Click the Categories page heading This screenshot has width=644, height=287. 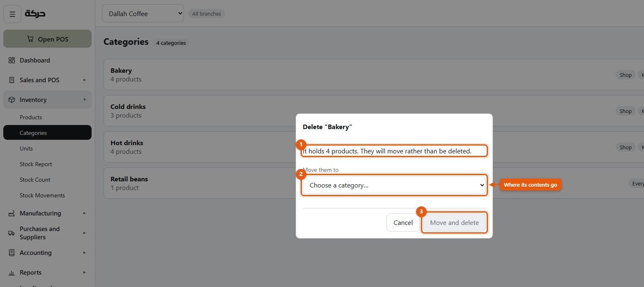click(x=126, y=42)
